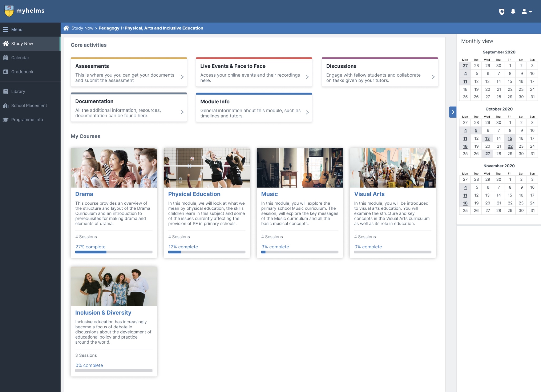The width and height of the screenshot is (541, 392).
Task: Select Study Now in sidebar
Action: click(22, 44)
